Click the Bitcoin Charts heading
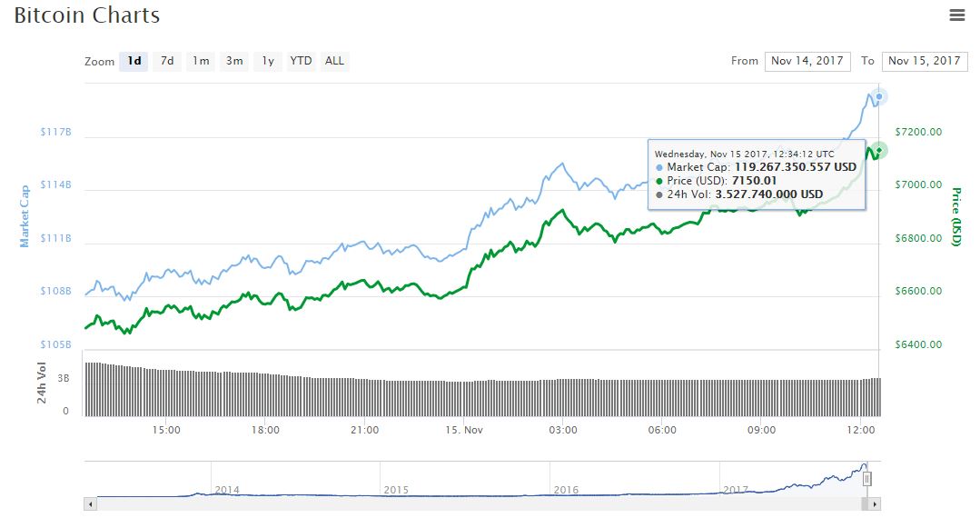This screenshot has height=518, width=980. pos(87,15)
